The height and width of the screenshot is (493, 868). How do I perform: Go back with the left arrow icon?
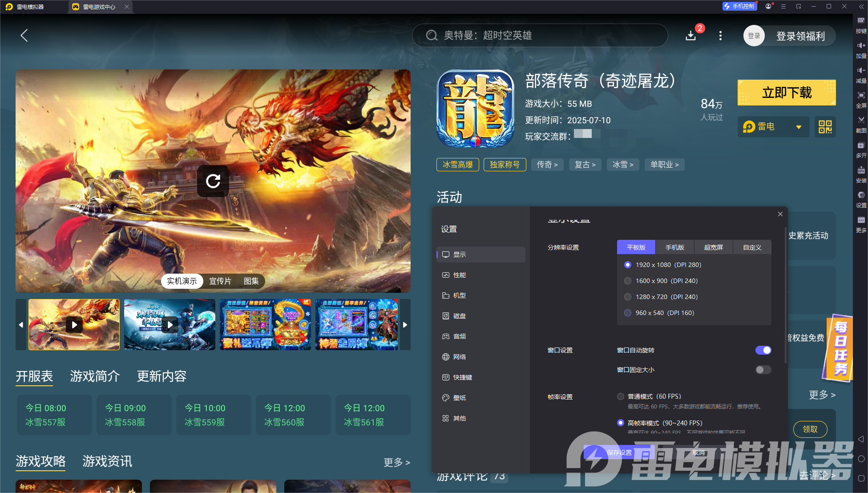point(24,36)
